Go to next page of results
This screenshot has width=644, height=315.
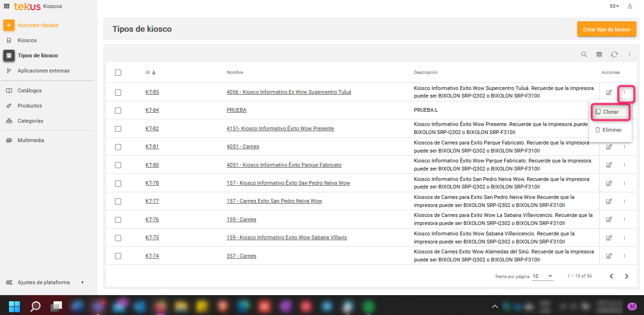pos(626,276)
